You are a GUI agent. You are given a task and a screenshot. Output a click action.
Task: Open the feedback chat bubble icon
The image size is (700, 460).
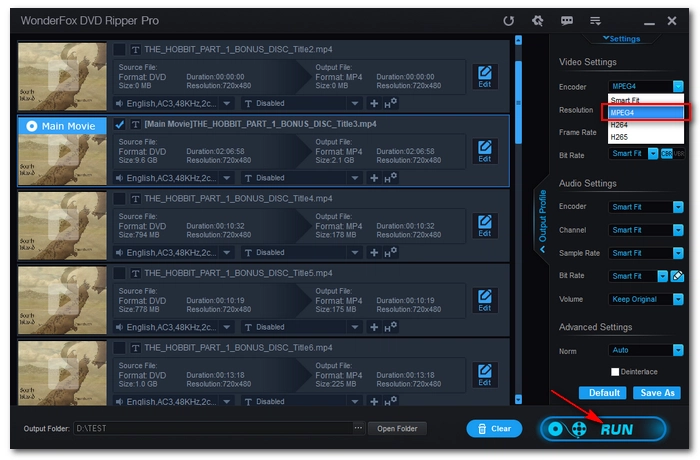[x=567, y=21]
